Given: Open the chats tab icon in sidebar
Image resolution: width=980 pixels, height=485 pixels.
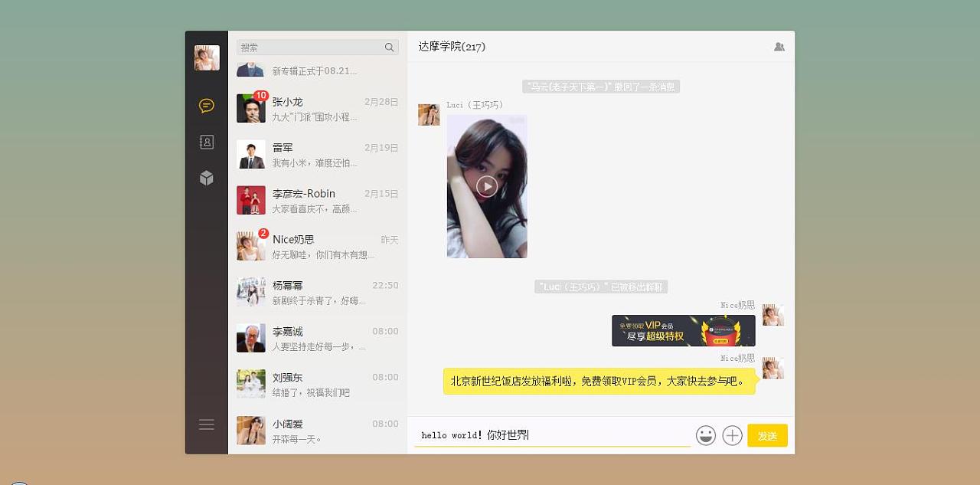Looking at the screenshot, I should [x=206, y=106].
